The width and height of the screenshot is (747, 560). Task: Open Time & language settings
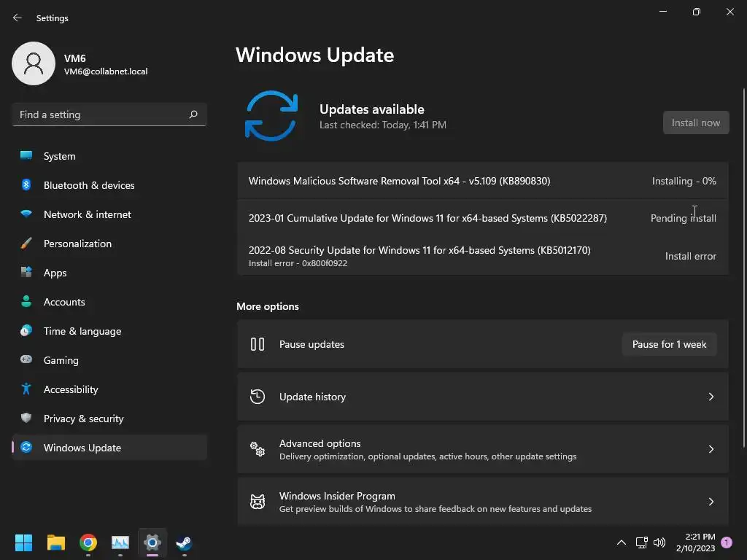point(109,331)
